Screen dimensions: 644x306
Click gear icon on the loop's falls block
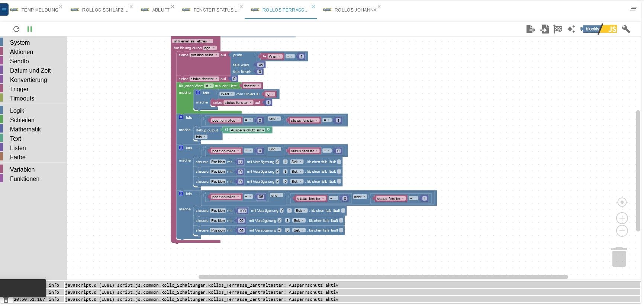tap(198, 92)
